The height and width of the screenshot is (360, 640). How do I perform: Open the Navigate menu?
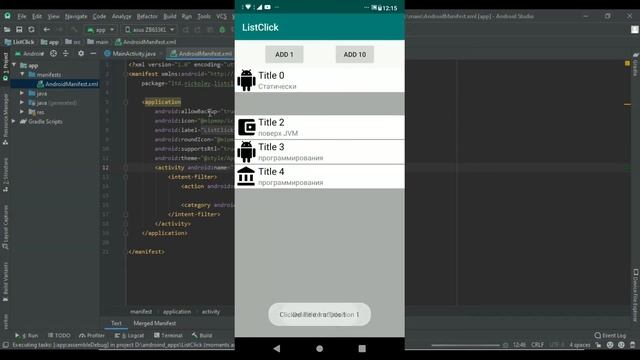[x=76, y=16]
